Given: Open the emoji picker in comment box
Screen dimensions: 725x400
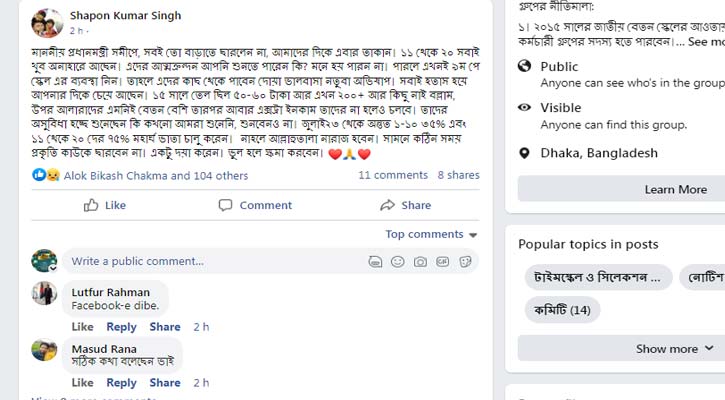Looking at the screenshot, I should pos(398,262).
